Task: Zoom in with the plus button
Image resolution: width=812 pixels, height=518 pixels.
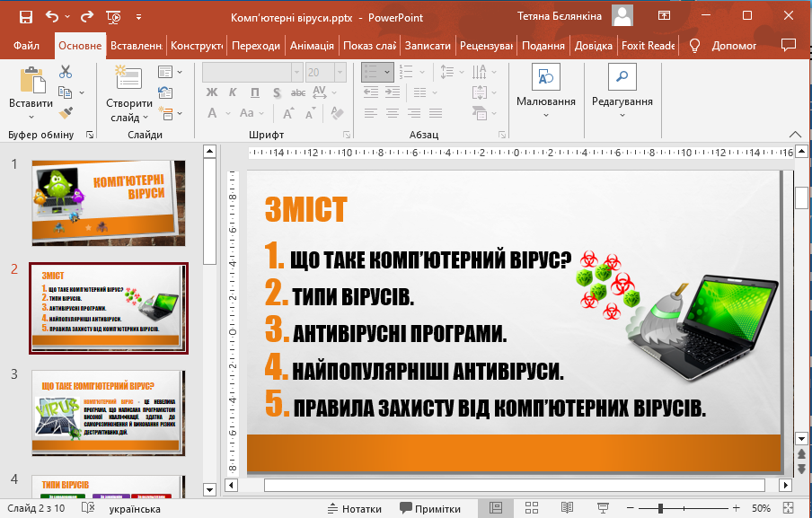Action: [736, 509]
